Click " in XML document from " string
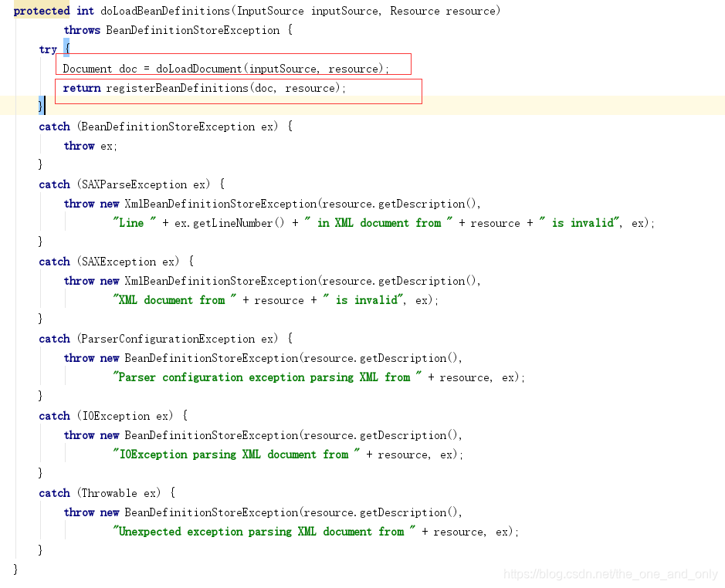The height and width of the screenshot is (588, 725). click(378, 223)
